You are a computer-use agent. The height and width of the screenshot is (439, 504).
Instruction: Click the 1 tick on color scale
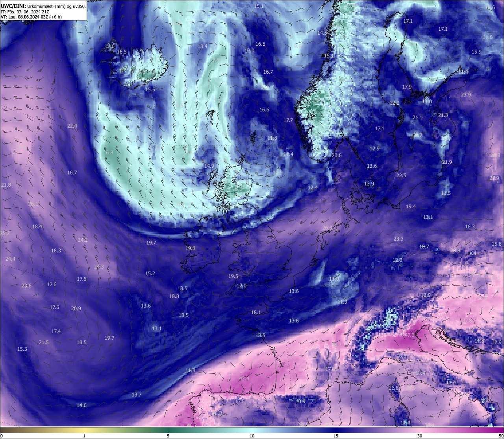click(84, 436)
